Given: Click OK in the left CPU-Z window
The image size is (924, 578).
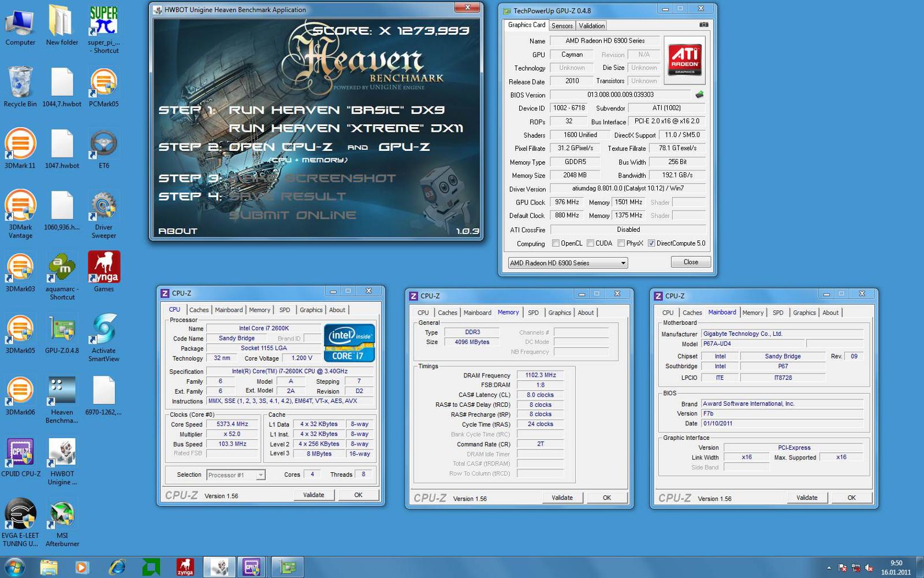Looking at the screenshot, I should coord(358,495).
